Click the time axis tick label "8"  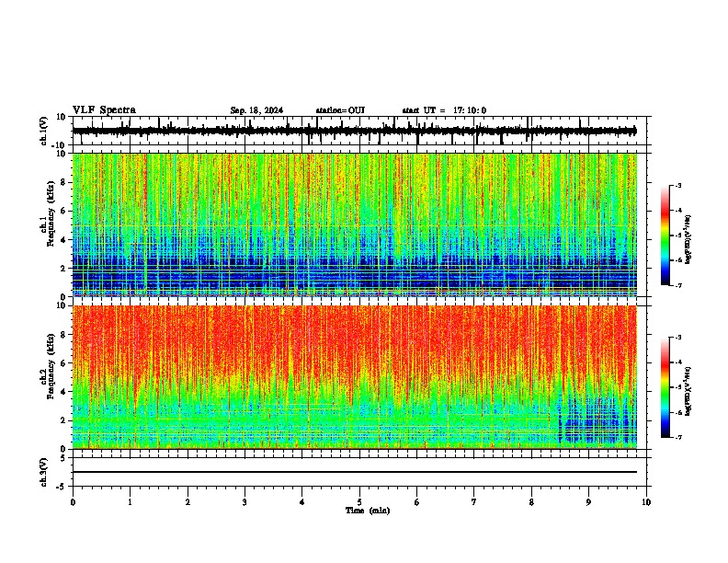531,502
